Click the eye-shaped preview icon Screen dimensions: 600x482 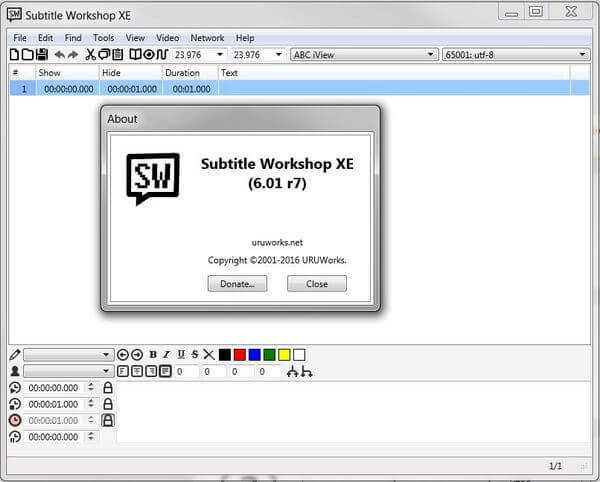pos(148,55)
